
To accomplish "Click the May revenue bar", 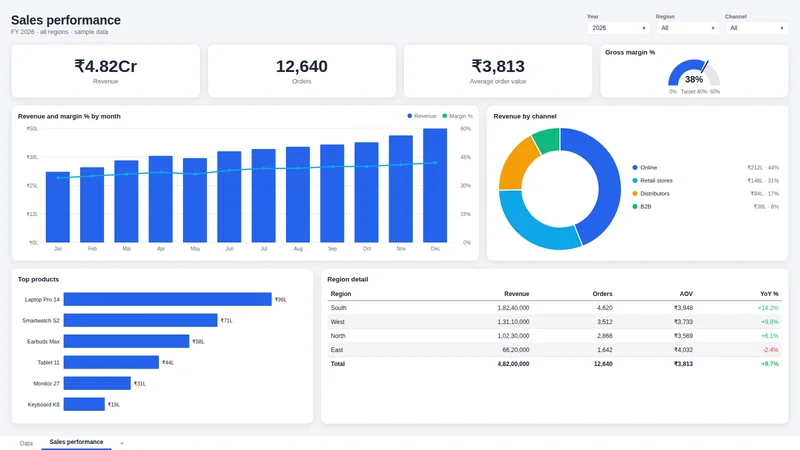I will point(195,200).
